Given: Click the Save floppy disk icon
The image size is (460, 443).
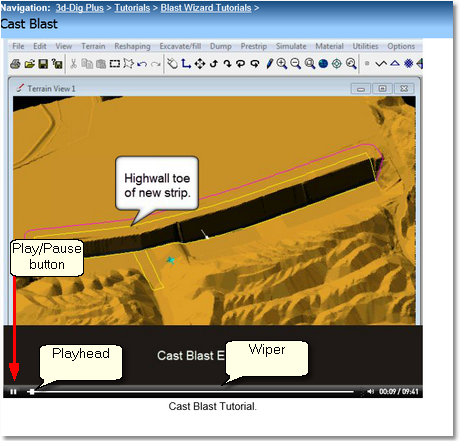Looking at the screenshot, I should (43, 64).
